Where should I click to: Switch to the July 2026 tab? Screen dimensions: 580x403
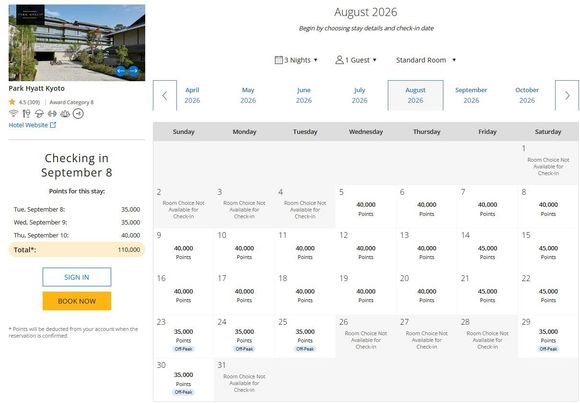click(360, 95)
